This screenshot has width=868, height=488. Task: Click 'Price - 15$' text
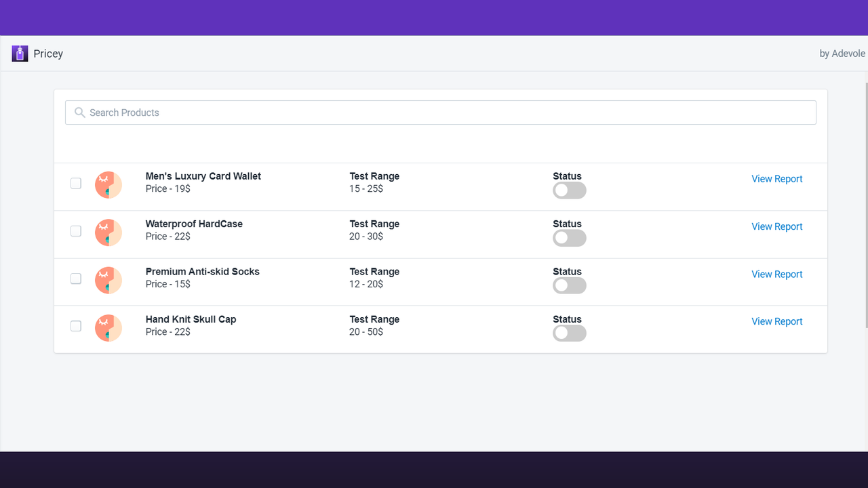pyautogui.click(x=168, y=284)
